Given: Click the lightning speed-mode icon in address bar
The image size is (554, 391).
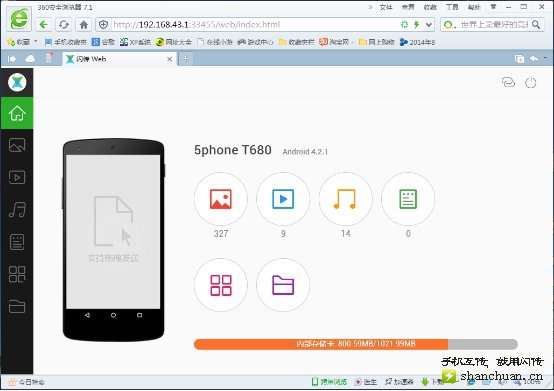Looking at the screenshot, I should coord(417,24).
